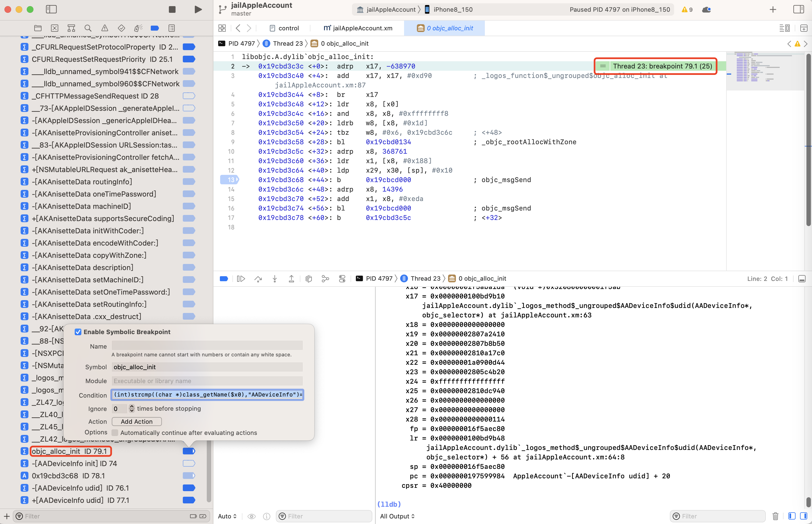Click the Module input field

pyautogui.click(x=207, y=381)
